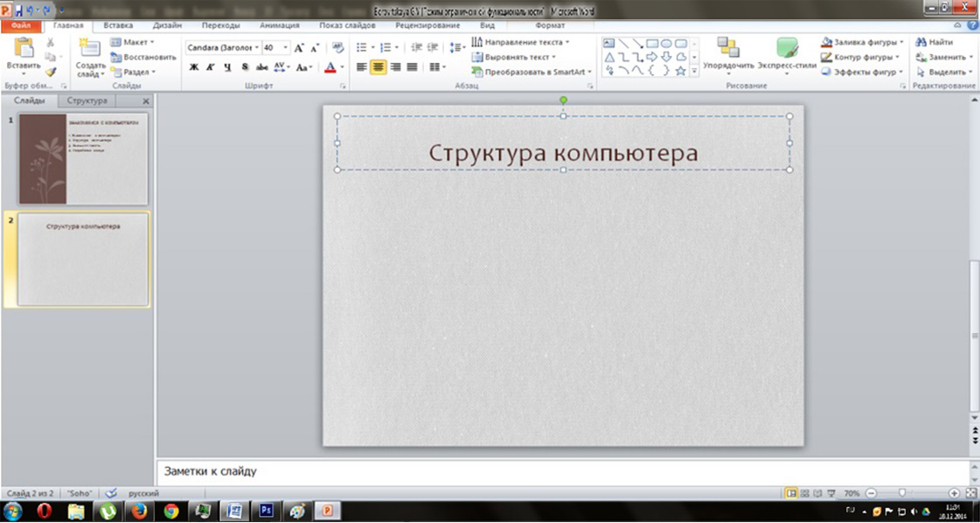Click the Создать слайд icon
Image resolution: width=980 pixels, height=523 pixels.
[x=89, y=50]
